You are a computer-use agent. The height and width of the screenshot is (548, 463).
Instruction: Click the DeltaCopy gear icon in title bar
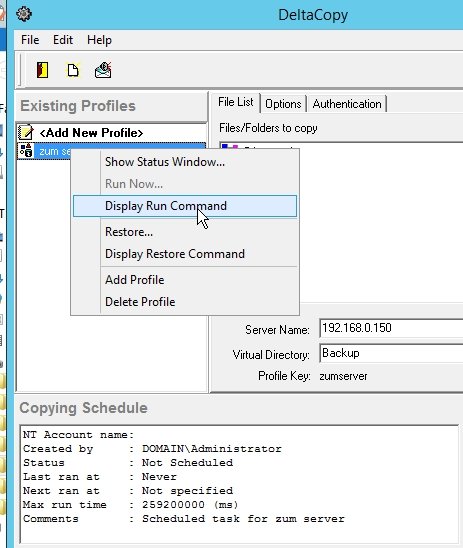click(24, 14)
